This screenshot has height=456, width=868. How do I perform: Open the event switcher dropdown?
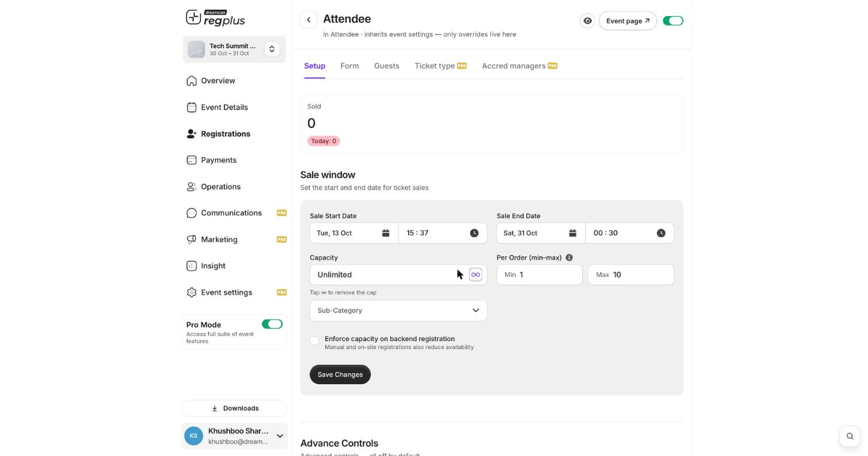click(x=272, y=49)
